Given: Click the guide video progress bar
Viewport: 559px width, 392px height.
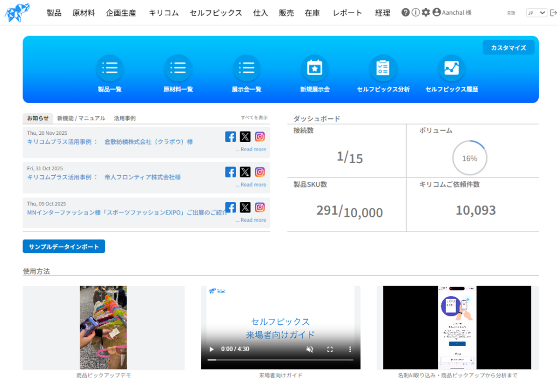Looking at the screenshot, I should 280,360.
